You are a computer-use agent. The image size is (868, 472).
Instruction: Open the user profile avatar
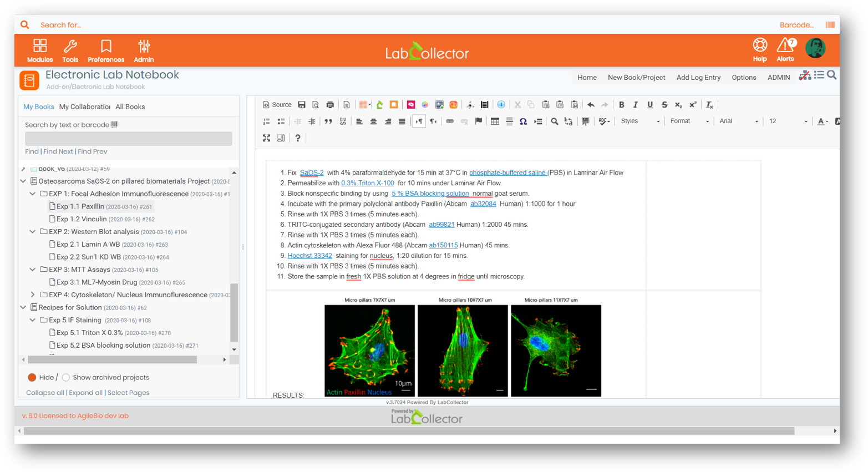coord(815,48)
